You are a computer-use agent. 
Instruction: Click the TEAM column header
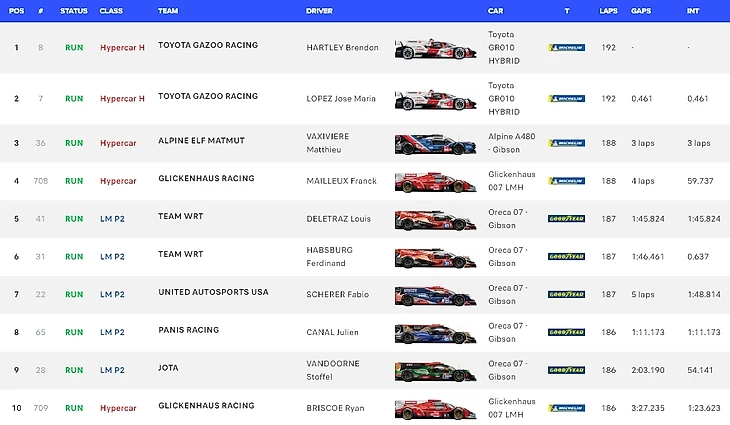pyautogui.click(x=168, y=11)
